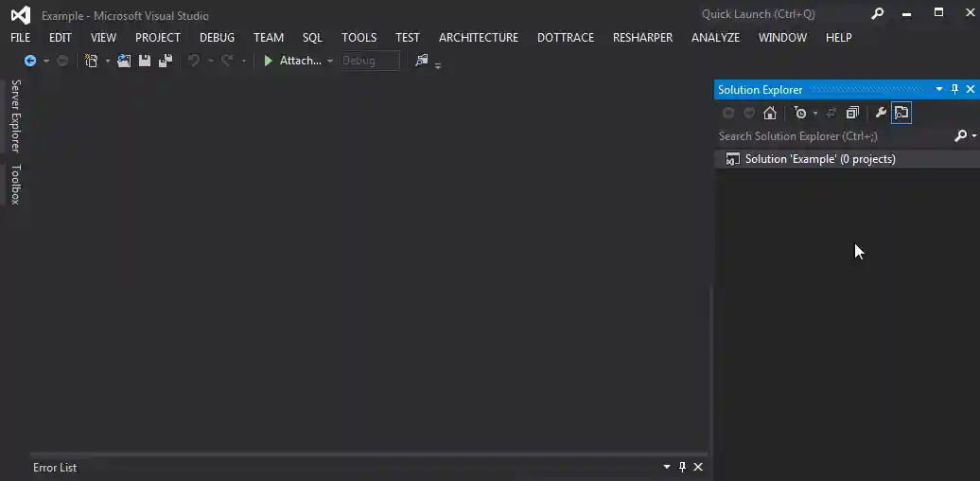Toggle Error List auto-hide pin
This screenshot has width=980, height=481.
[x=683, y=467]
